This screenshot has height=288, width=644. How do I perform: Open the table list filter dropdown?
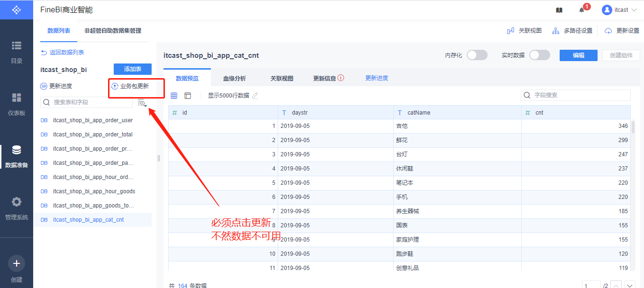click(x=142, y=103)
